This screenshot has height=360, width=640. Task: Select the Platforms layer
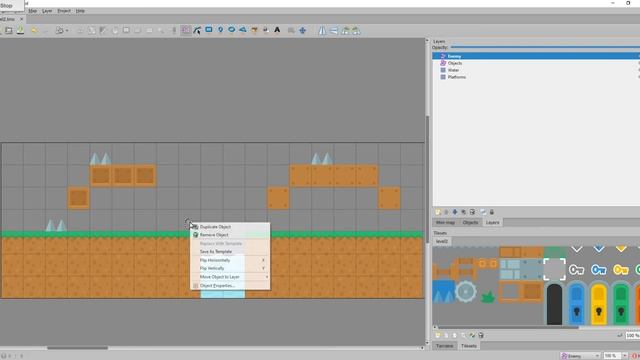(536, 77)
